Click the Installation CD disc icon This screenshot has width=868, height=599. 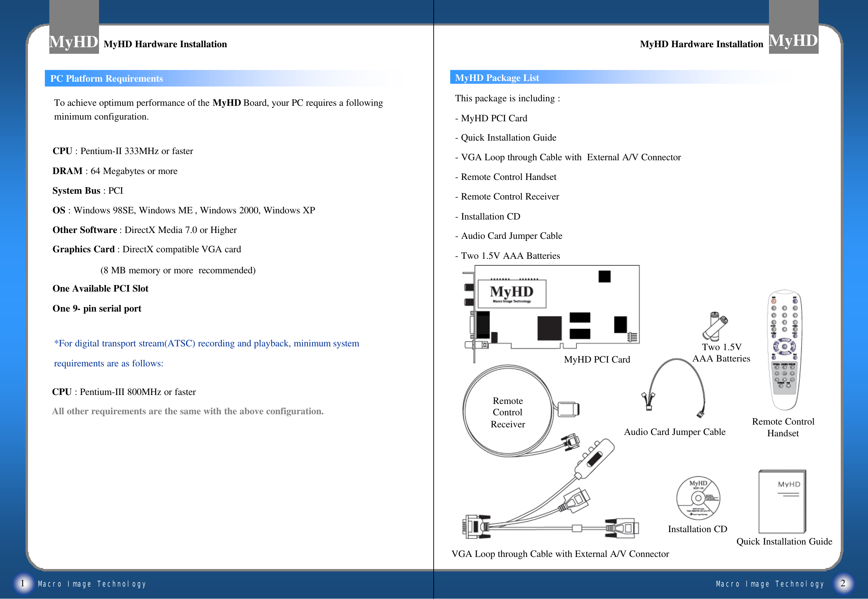[x=698, y=498]
